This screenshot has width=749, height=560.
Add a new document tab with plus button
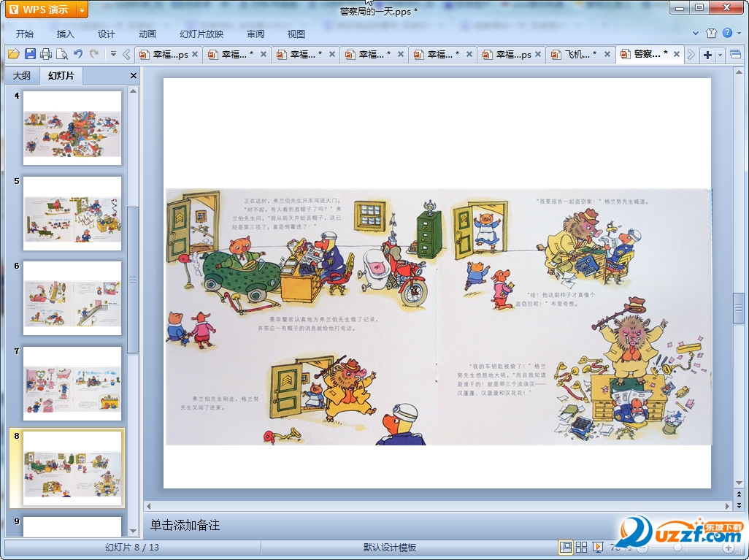[707, 55]
